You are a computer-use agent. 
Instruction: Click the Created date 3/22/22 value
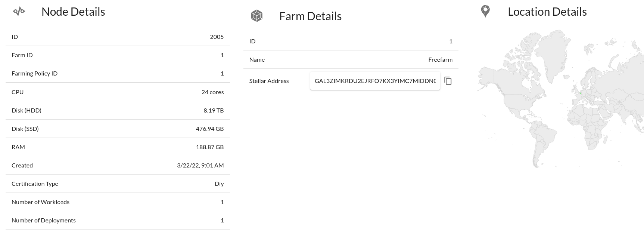pyautogui.click(x=200, y=165)
